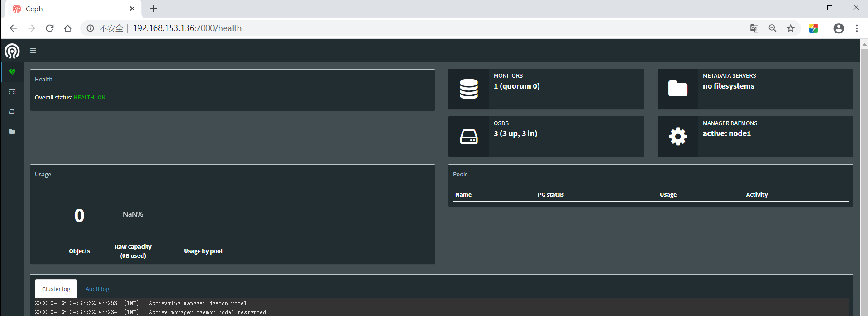868x316 pixels.
Task: Click the OSDs hard drive icon tile
Action: (468, 137)
